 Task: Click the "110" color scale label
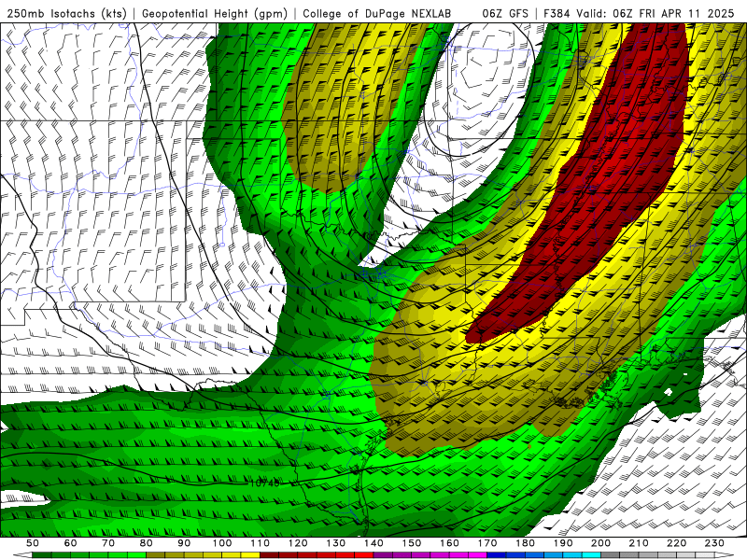261,543
